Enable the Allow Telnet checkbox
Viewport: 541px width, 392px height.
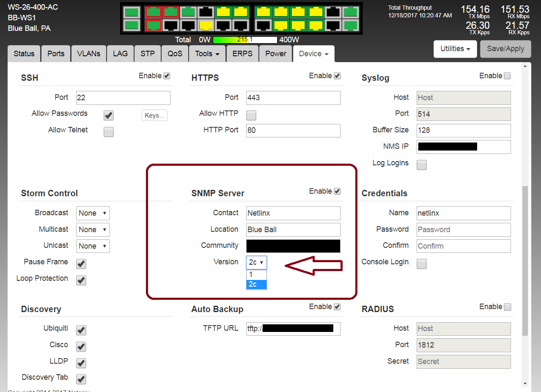109,132
